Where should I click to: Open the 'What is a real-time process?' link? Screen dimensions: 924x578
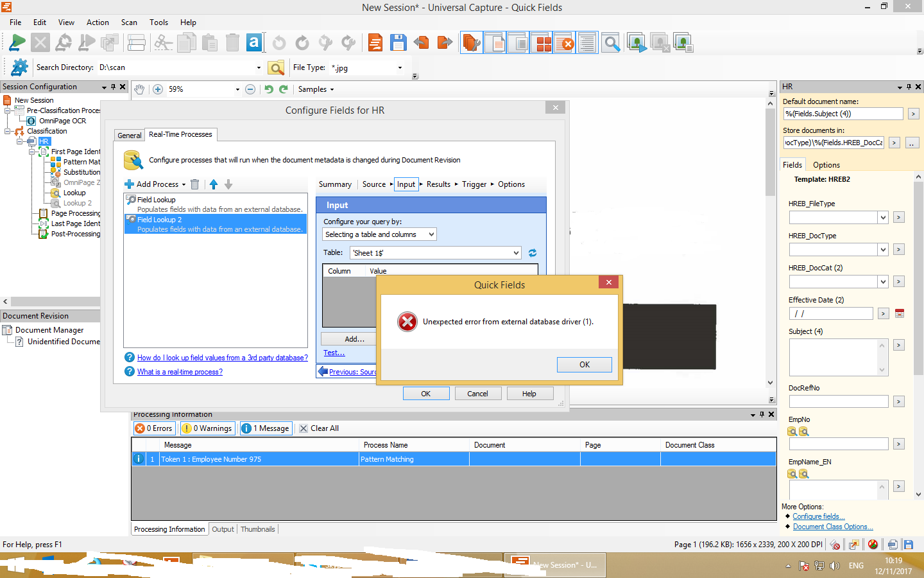click(x=180, y=372)
